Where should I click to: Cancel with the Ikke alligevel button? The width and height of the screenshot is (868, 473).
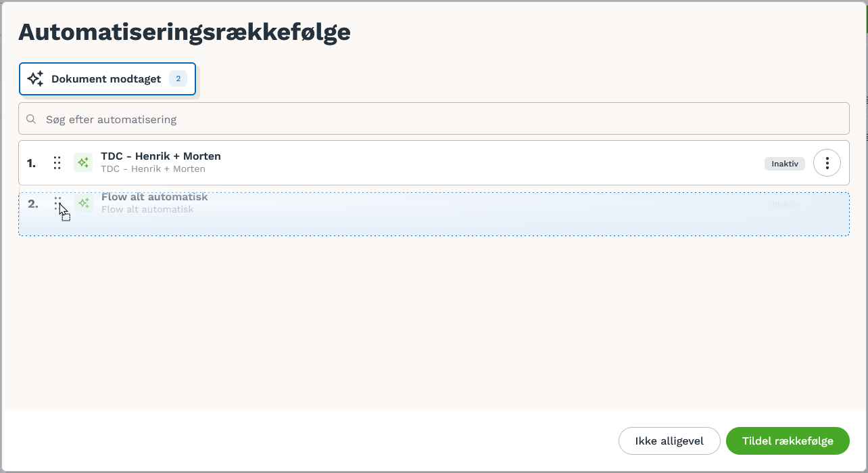coord(669,441)
